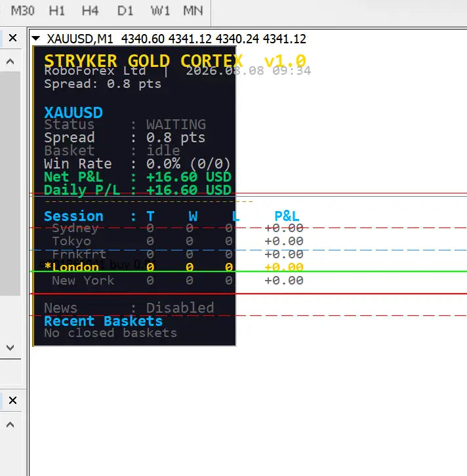The width and height of the screenshot is (467, 476).
Task: Click the No closed baskets message
Action: [111, 333]
